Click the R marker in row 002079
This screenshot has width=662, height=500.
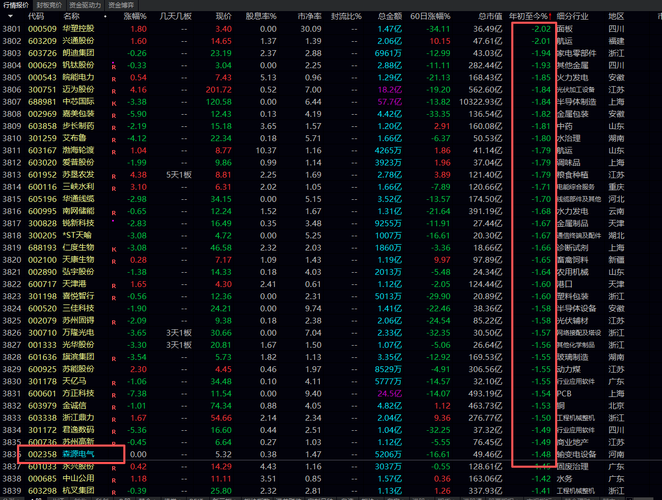pyautogui.click(x=114, y=322)
